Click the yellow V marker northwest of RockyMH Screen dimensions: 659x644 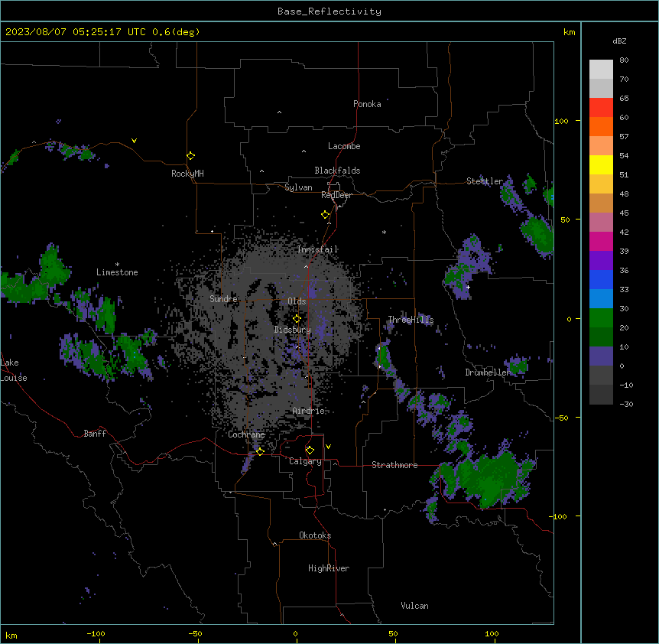point(134,141)
